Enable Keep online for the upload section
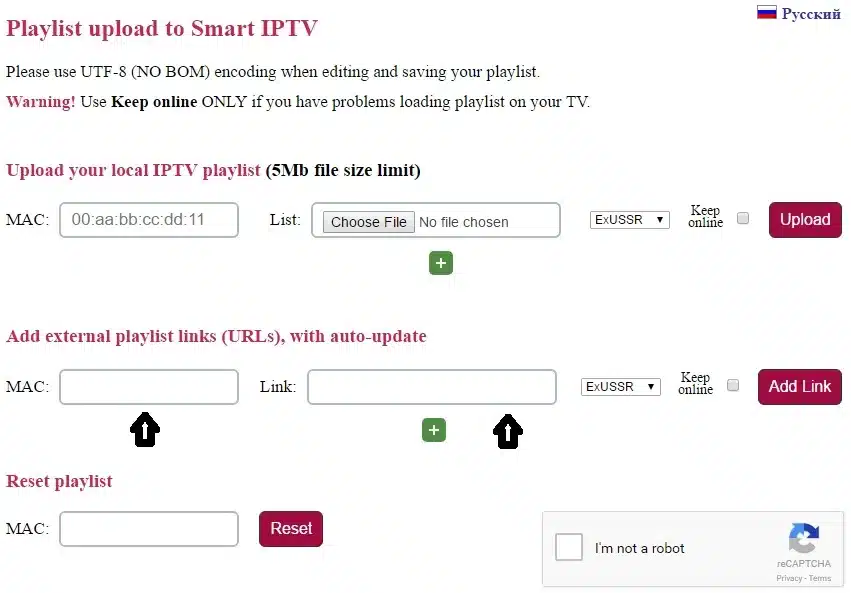This screenshot has height=593, width=851. pos(742,217)
